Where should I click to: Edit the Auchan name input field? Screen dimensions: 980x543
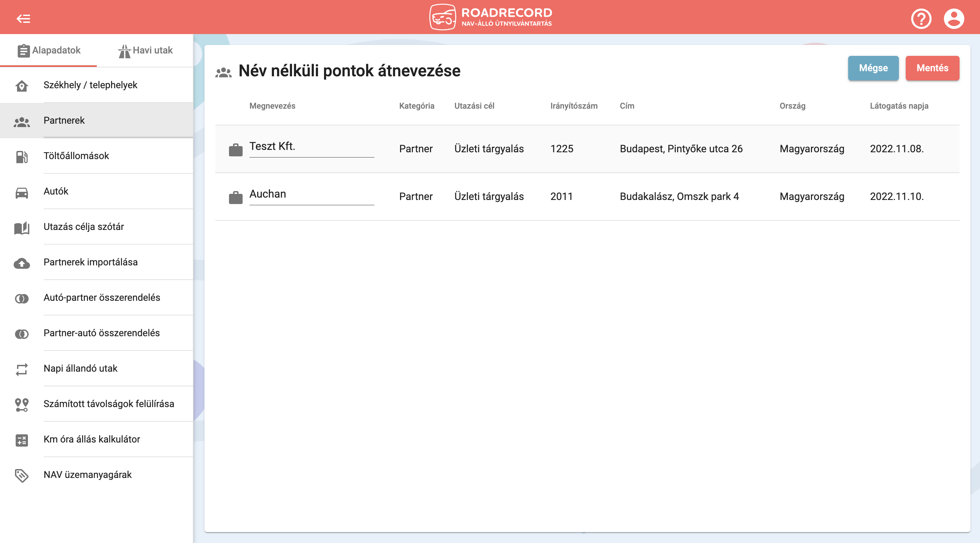pos(311,195)
